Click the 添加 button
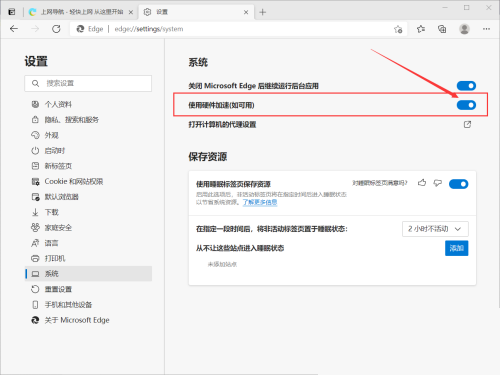500x375 pixels. (x=456, y=248)
